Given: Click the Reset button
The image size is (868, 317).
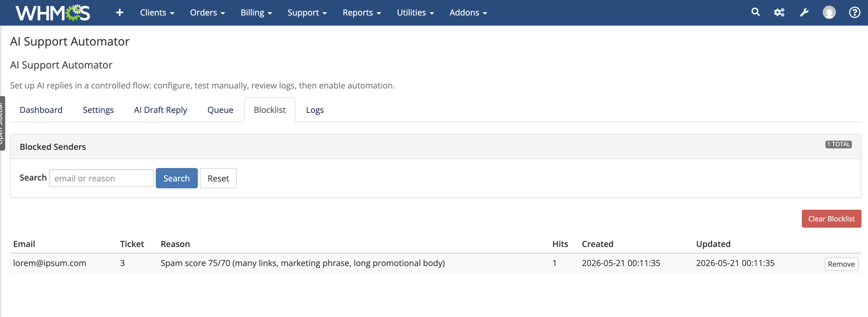Looking at the screenshot, I should click(218, 178).
